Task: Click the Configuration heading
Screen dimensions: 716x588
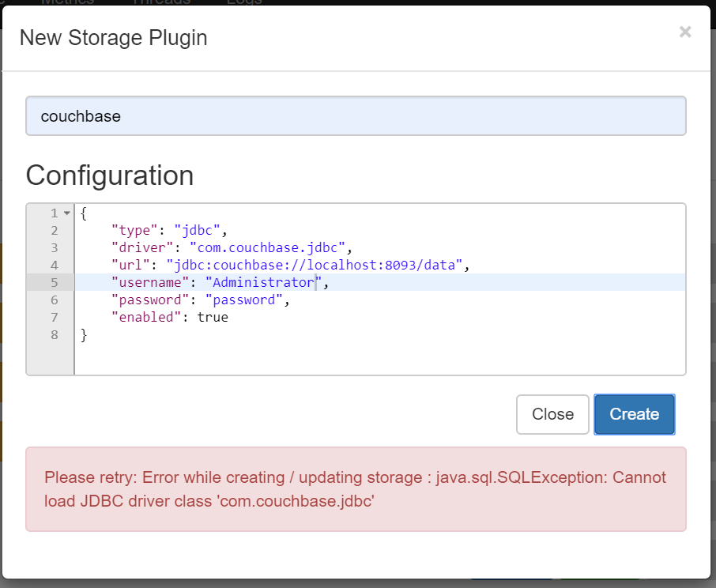Action: 110,175
